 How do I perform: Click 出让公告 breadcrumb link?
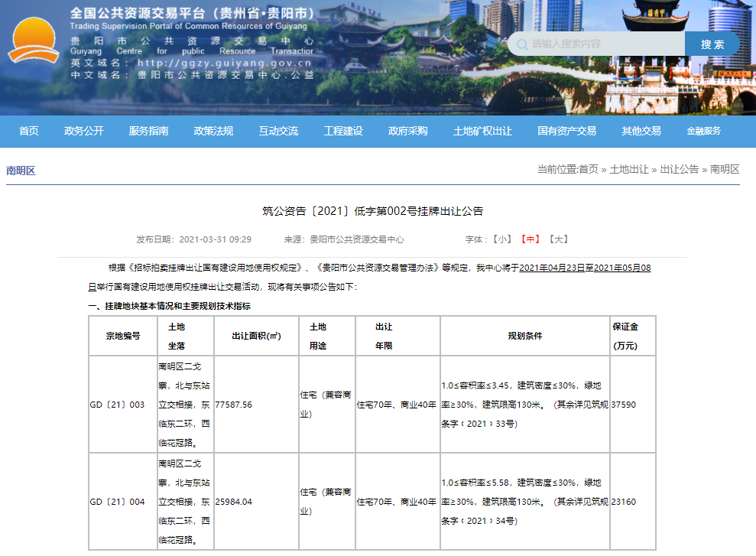(x=679, y=170)
